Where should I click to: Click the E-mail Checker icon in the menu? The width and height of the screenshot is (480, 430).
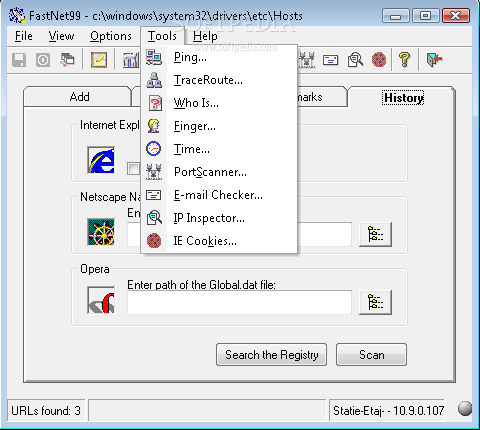tap(154, 195)
